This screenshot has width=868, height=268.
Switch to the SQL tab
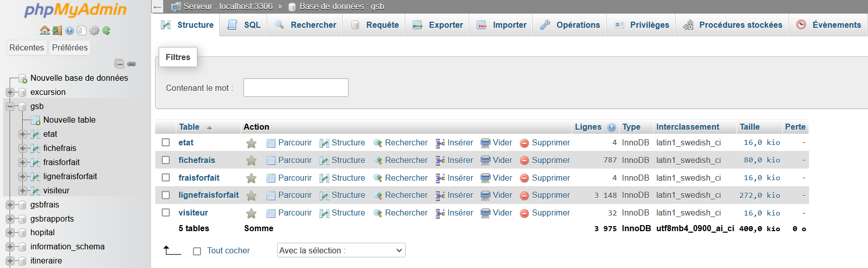tap(245, 25)
